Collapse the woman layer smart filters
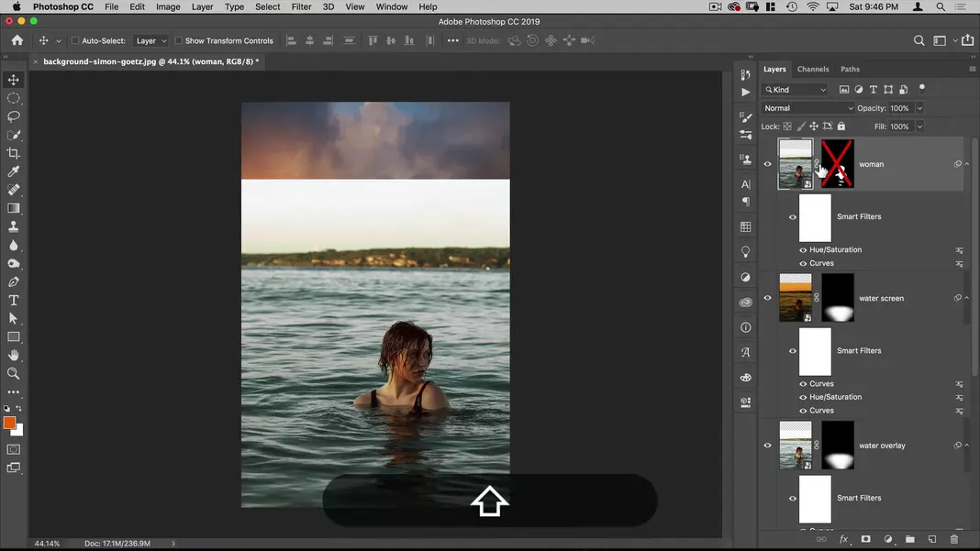 pyautogui.click(x=967, y=164)
